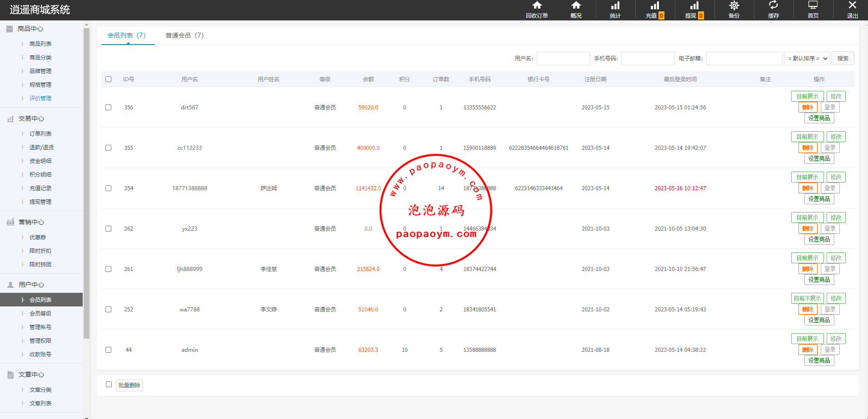
Task: Focus the 用户名 search input field
Action: (x=563, y=59)
